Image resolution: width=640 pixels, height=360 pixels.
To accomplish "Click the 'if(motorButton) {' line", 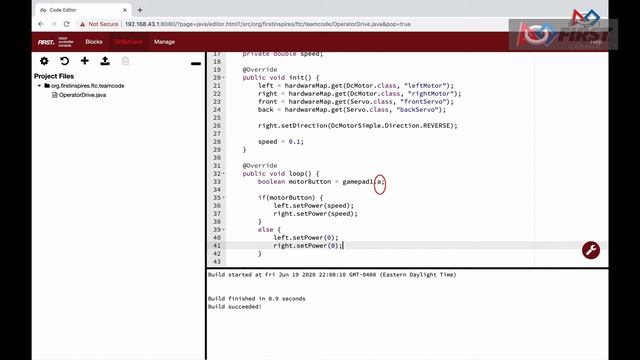I will point(290,198).
